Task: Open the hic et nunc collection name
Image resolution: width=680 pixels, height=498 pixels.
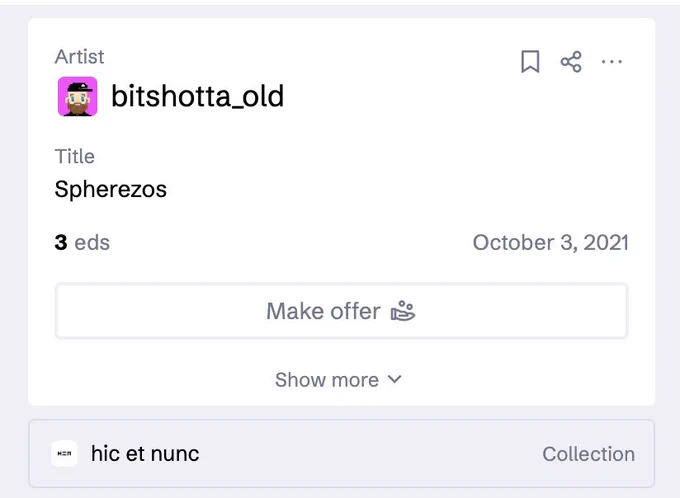Action: 145,454
